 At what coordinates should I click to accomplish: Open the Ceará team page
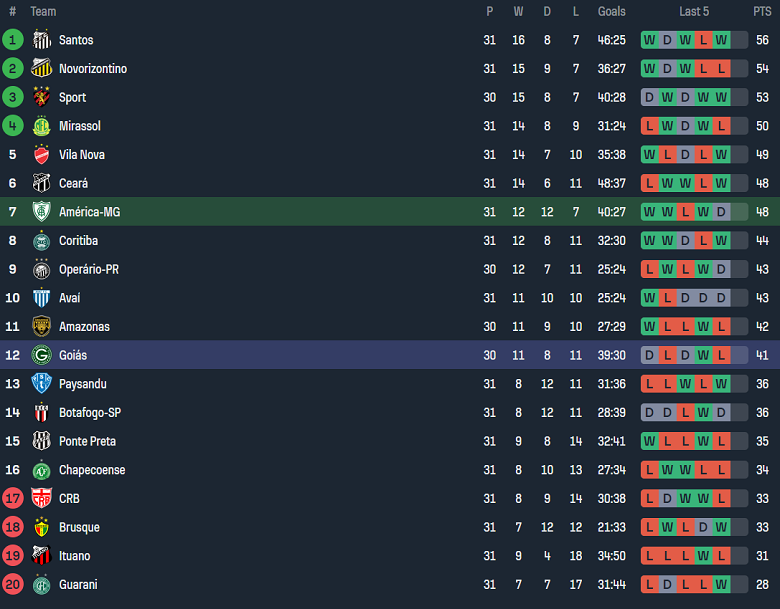click(x=73, y=184)
